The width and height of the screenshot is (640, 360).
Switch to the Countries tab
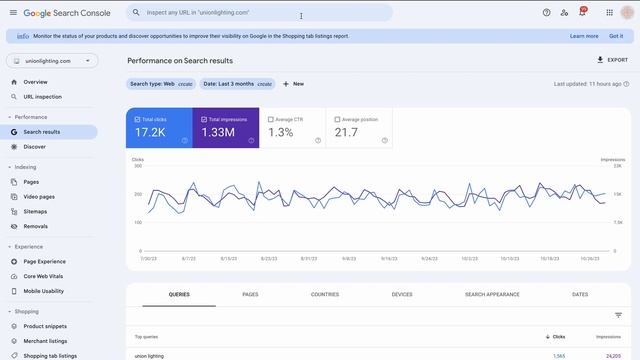point(325,294)
